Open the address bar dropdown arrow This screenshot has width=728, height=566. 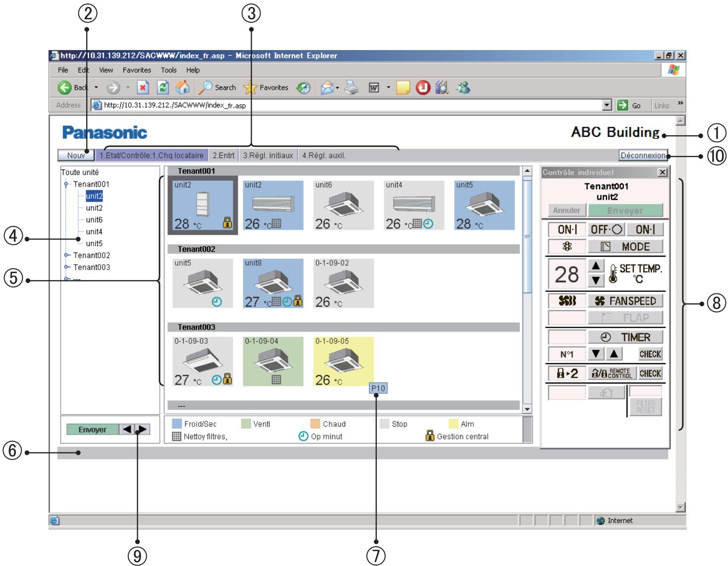tap(607, 105)
